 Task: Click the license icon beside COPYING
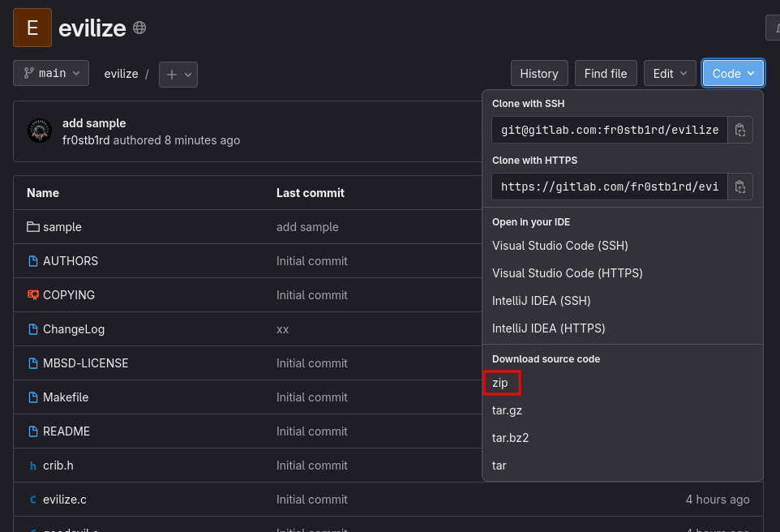coord(32,294)
